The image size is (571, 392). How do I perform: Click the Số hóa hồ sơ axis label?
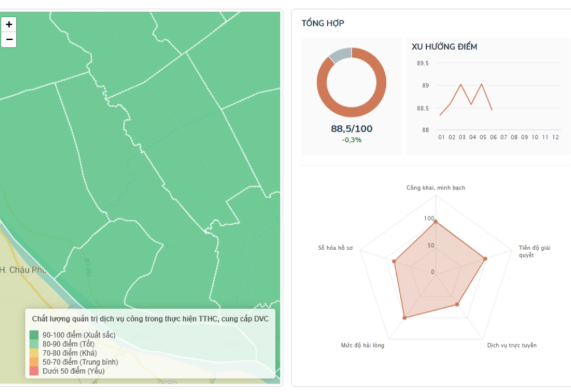[335, 248]
